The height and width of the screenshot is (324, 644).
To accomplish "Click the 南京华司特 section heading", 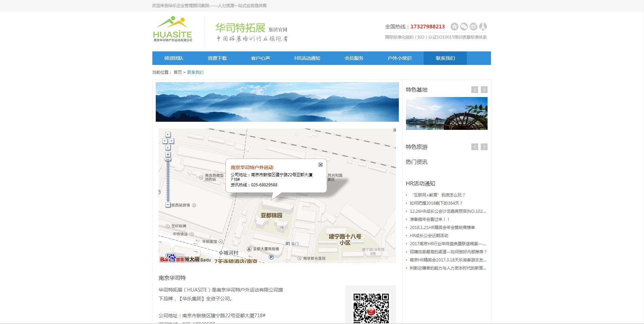I will tap(172, 278).
